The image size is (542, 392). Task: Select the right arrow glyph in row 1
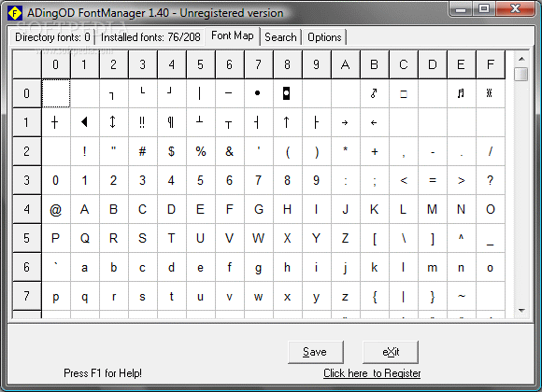pyautogui.click(x=346, y=122)
